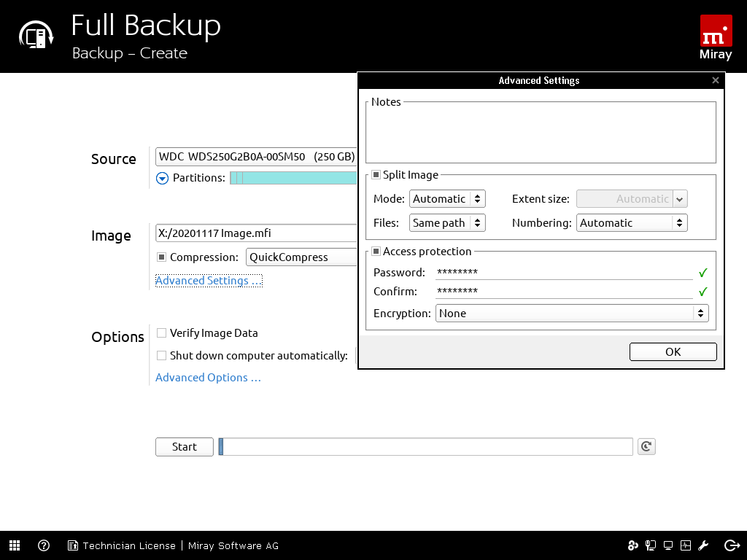The height and width of the screenshot is (560, 747).
Task: Click the help question mark icon
Action: coord(44,545)
